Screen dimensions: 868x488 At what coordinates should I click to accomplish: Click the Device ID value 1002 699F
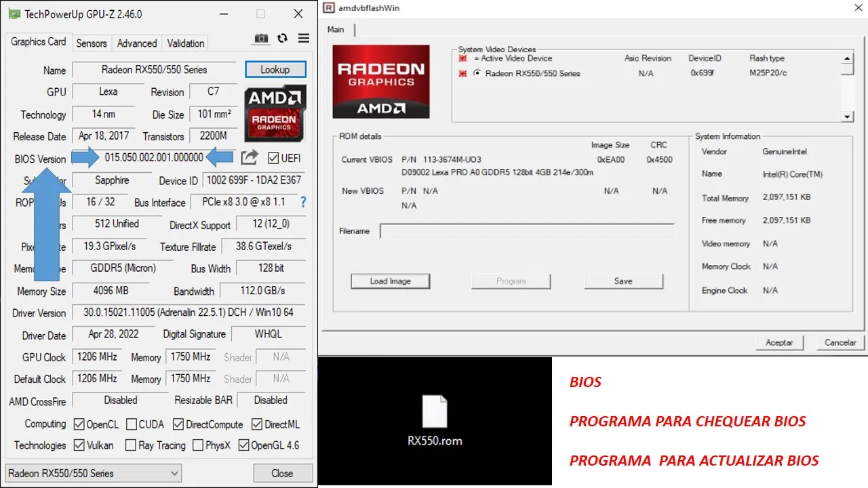[x=254, y=180]
